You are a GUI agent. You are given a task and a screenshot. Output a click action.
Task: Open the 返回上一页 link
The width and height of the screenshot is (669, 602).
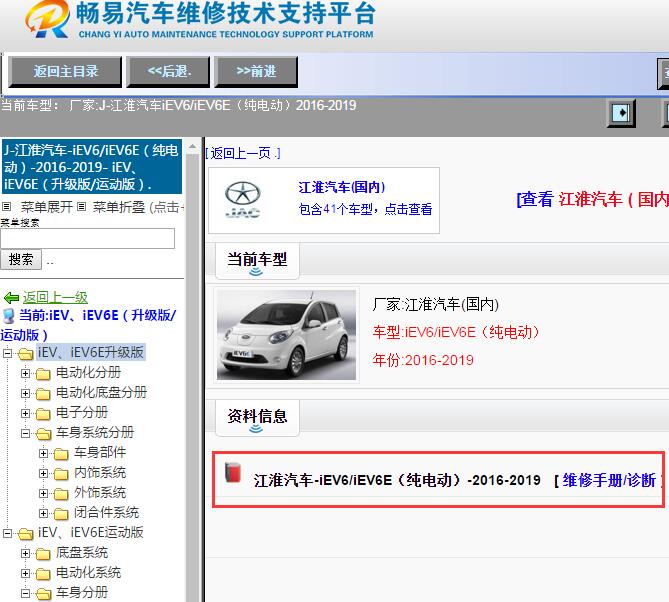pos(243,153)
